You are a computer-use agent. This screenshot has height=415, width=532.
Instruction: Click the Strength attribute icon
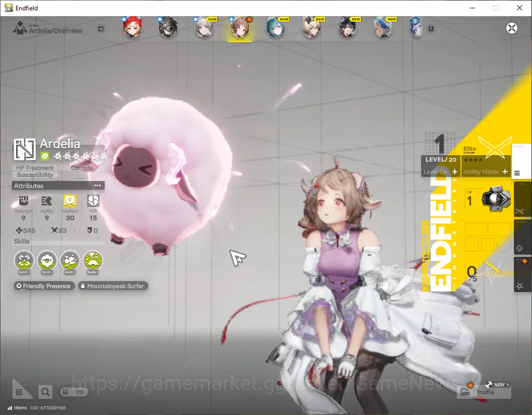click(23, 201)
